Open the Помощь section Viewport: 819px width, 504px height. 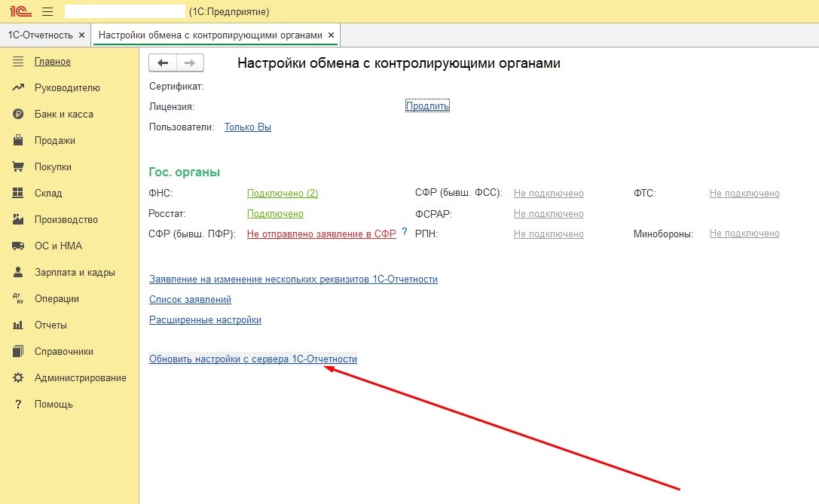(x=53, y=405)
